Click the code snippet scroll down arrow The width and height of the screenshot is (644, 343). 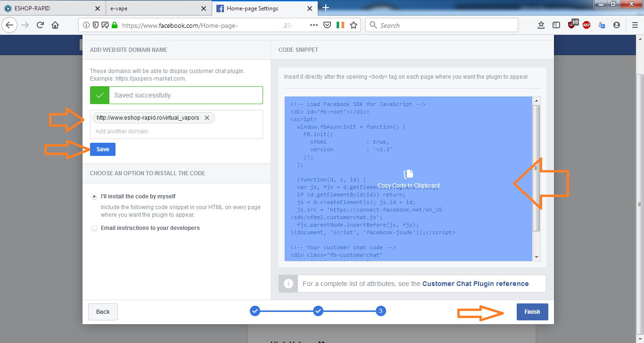(x=537, y=257)
